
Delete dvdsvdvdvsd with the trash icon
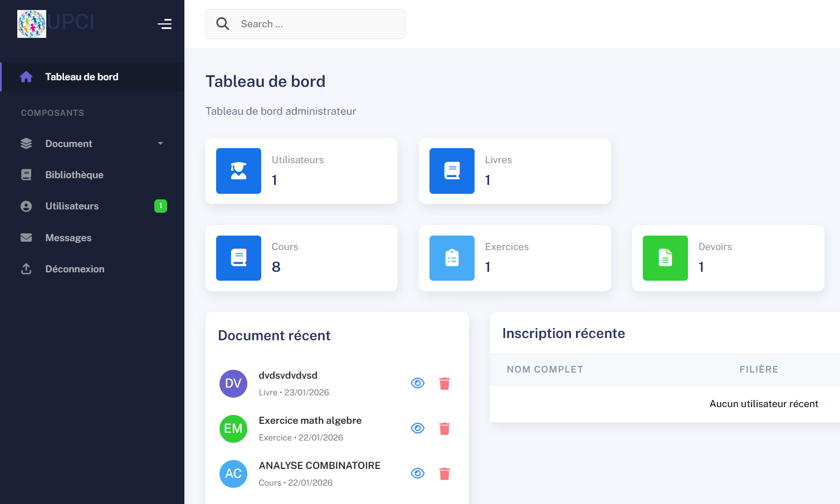pyautogui.click(x=444, y=383)
